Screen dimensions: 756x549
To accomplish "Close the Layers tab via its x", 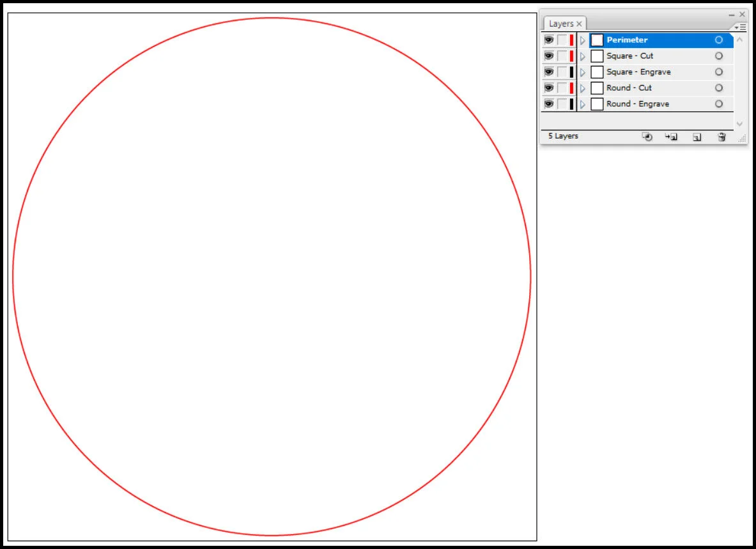I will click(x=579, y=24).
